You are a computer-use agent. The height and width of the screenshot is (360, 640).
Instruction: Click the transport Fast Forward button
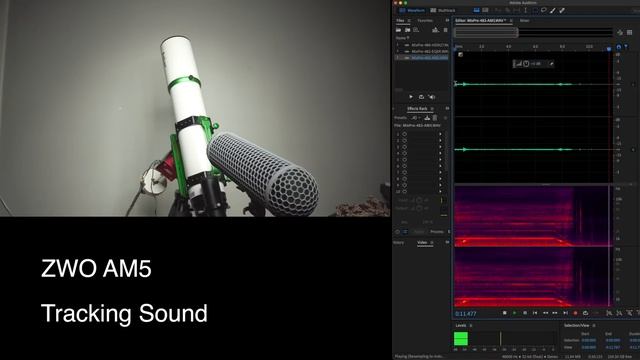(555, 313)
